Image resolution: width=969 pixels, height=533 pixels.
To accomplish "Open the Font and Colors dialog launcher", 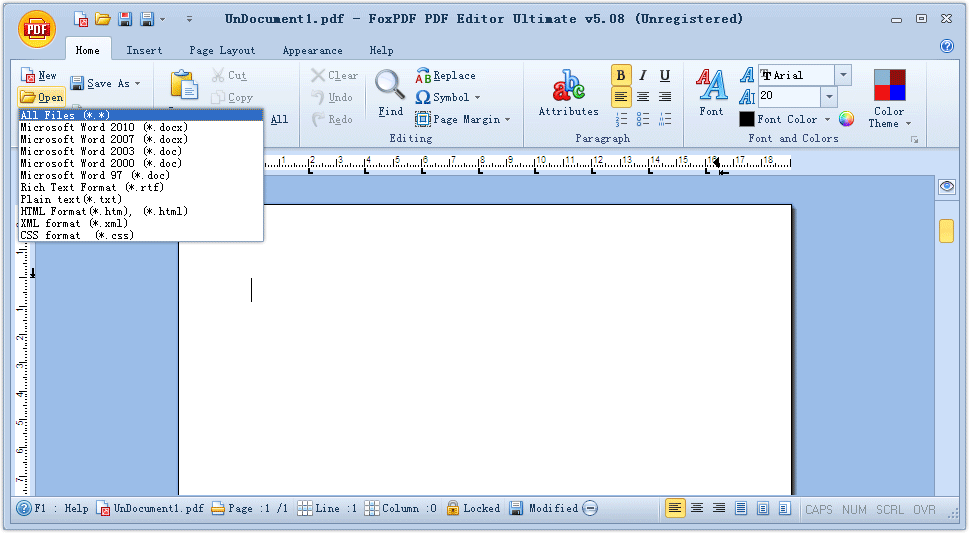I will pyautogui.click(x=914, y=140).
